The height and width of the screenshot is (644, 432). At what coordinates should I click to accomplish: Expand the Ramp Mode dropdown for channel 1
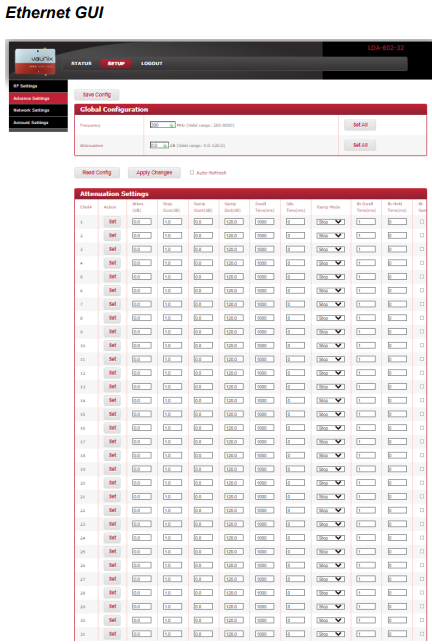330,222
